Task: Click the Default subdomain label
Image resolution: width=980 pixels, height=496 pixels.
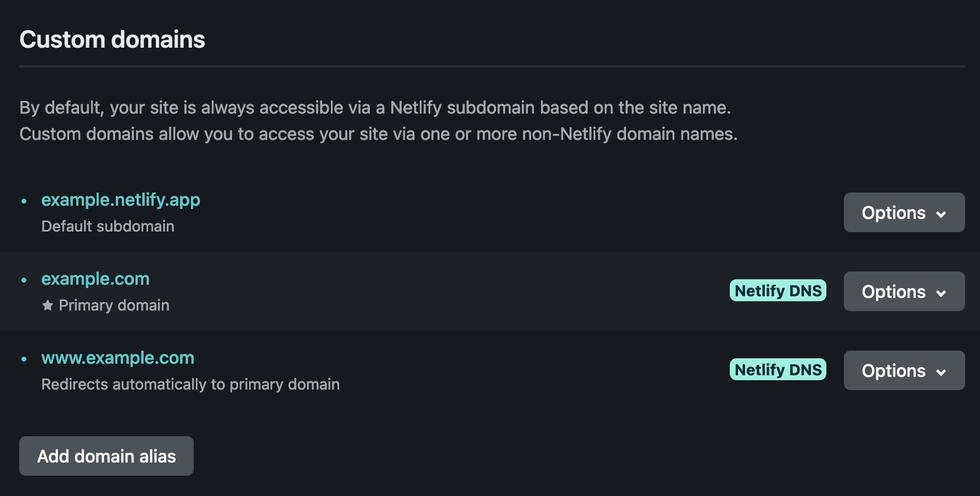Action: (108, 226)
